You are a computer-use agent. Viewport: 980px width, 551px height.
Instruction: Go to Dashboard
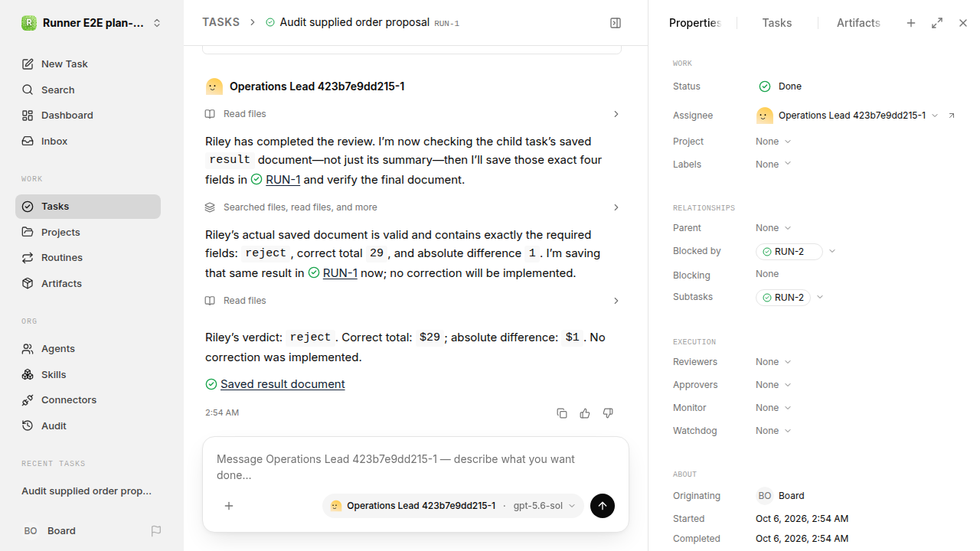pyautogui.click(x=88, y=116)
